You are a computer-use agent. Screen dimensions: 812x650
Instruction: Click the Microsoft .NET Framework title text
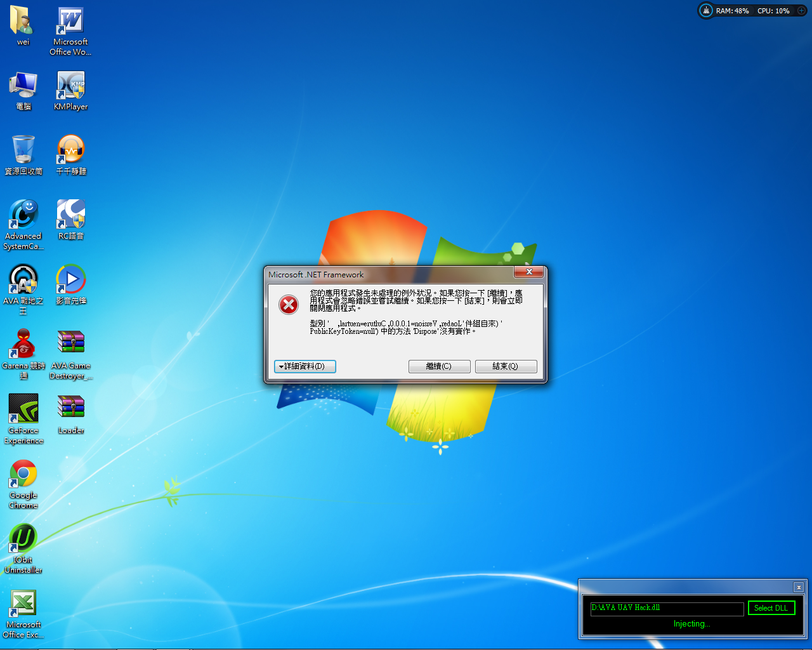click(x=316, y=275)
